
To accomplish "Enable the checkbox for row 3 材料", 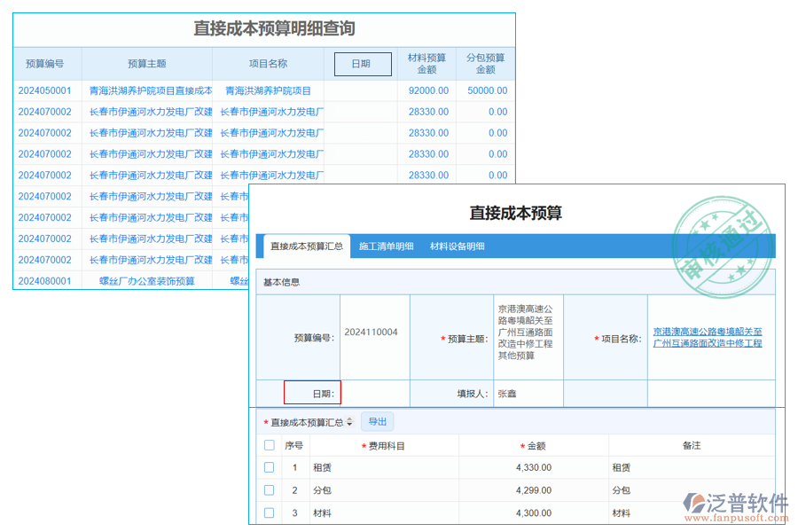I will [270, 512].
